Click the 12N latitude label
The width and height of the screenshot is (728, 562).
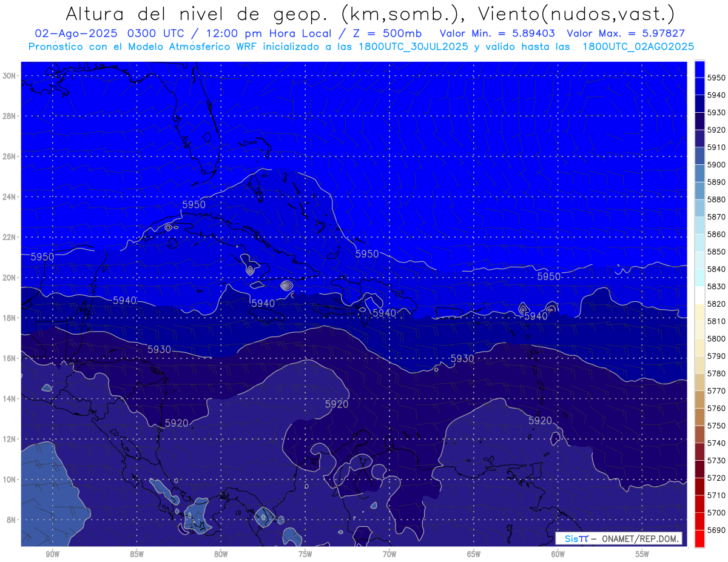click(9, 439)
